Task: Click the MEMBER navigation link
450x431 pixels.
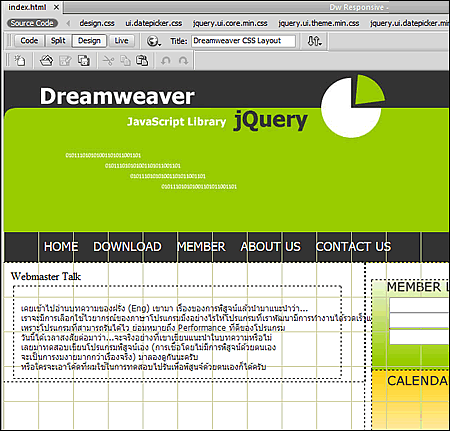Action: tap(201, 247)
